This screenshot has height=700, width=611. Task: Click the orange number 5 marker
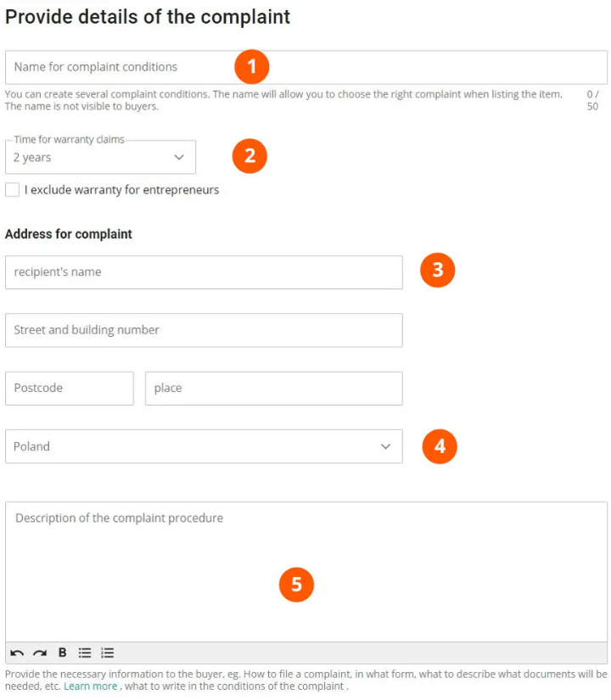click(x=297, y=585)
